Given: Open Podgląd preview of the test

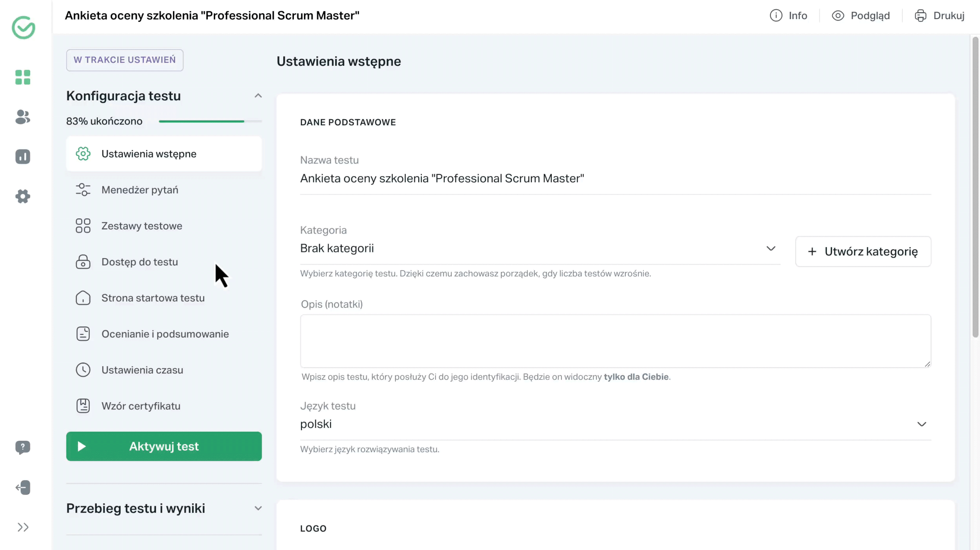Looking at the screenshot, I should click(x=861, y=16).
